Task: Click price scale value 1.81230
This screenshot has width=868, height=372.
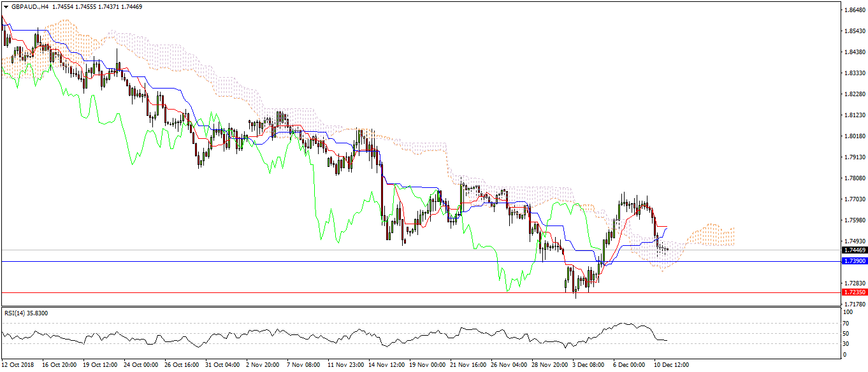Action: [853, 115]
